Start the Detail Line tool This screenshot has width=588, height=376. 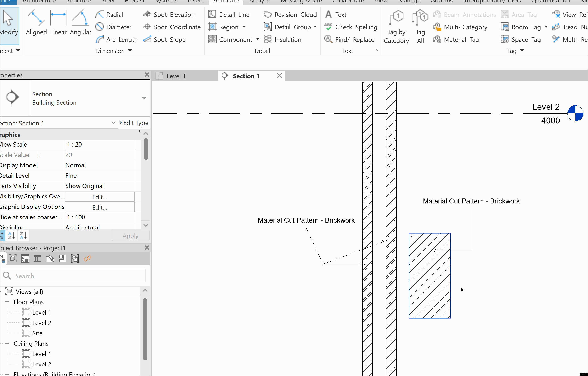tap(229, 15)
